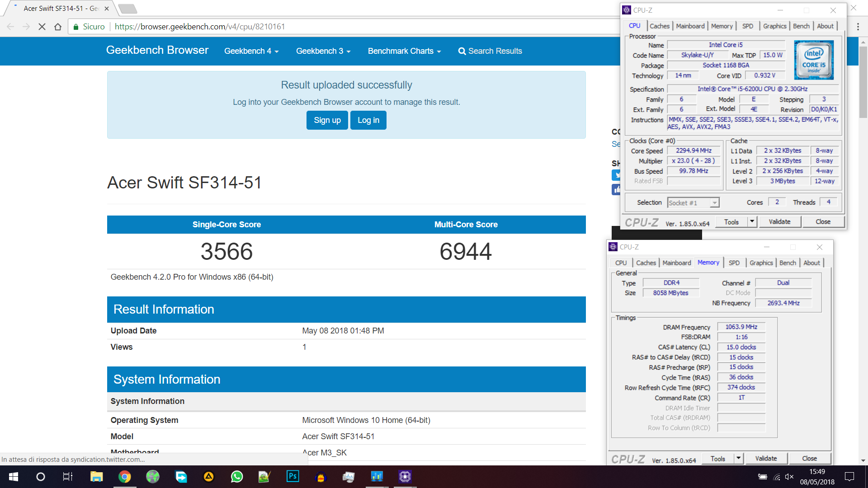Switch to CPU-Z purple chip icon in taskbar

point(405,476)
